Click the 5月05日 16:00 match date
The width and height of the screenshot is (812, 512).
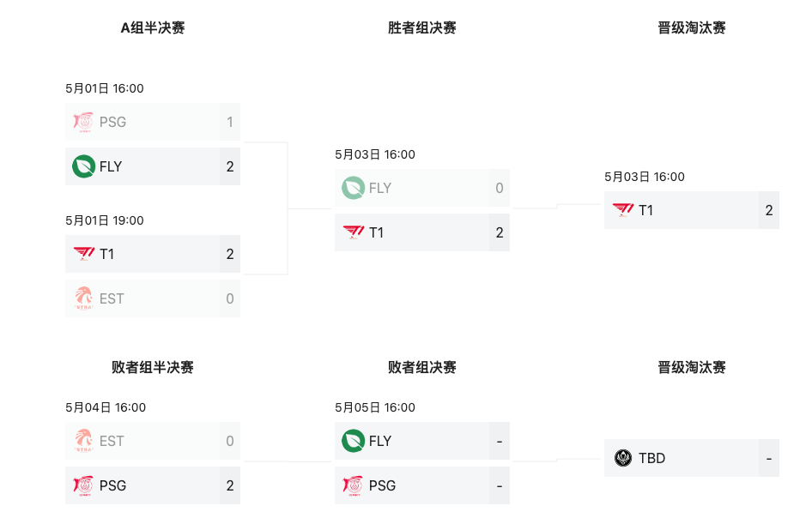point(375,407)
